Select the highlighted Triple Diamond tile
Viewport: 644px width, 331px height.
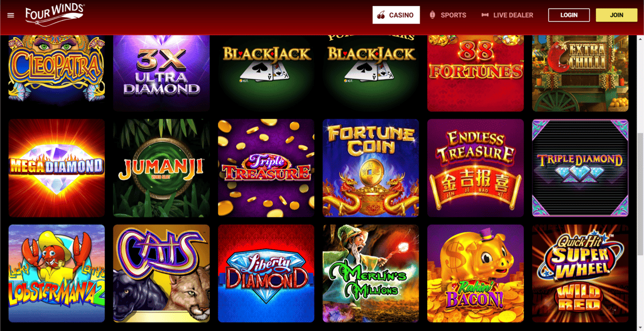[580, 168]
